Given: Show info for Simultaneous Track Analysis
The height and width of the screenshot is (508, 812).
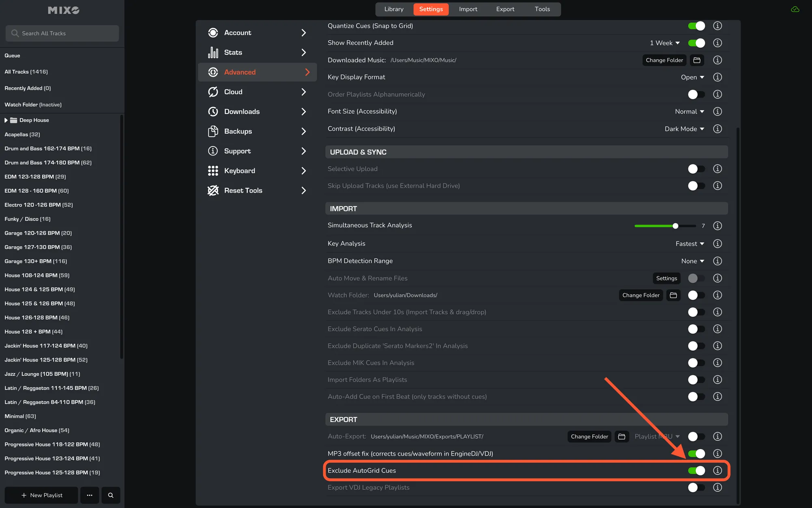Looking at the screenshot, I should coord(717,226).
